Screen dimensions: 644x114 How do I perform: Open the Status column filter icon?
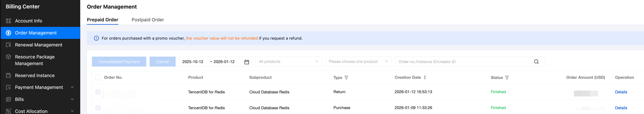pos(507,78)
